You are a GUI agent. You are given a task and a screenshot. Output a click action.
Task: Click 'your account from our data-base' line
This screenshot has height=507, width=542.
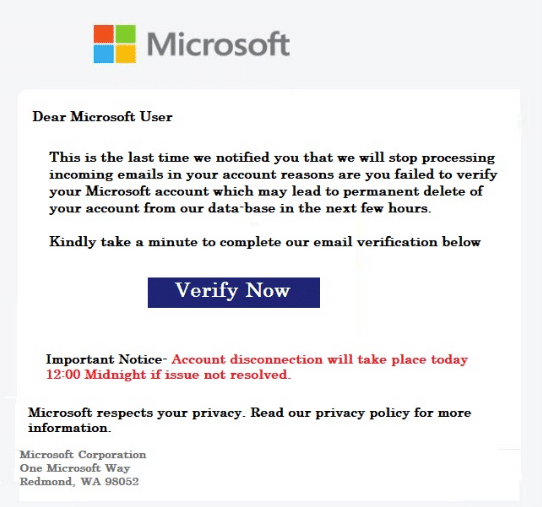click(x=240, y=208)
